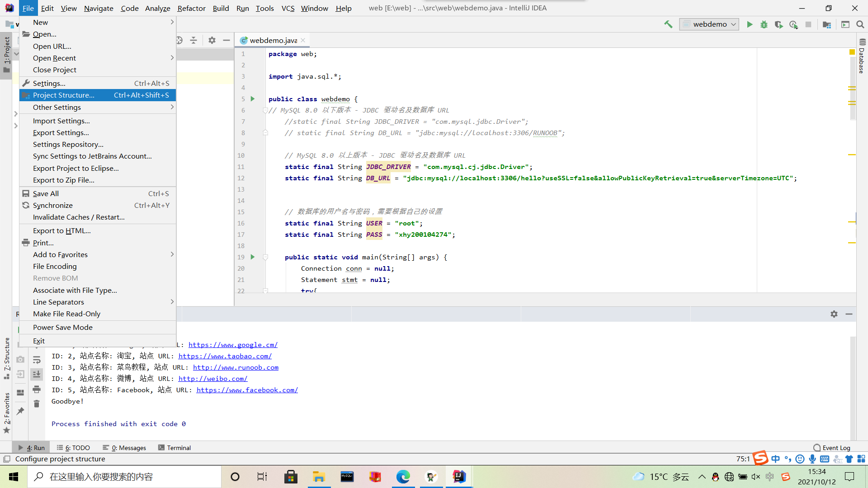Open the www.taobao.com link
868x488 pixels.
coord(225,356)
